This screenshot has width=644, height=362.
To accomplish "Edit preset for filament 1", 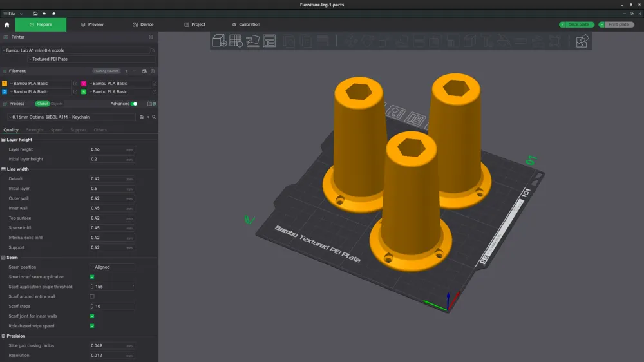I will click(x=75, y=83).
